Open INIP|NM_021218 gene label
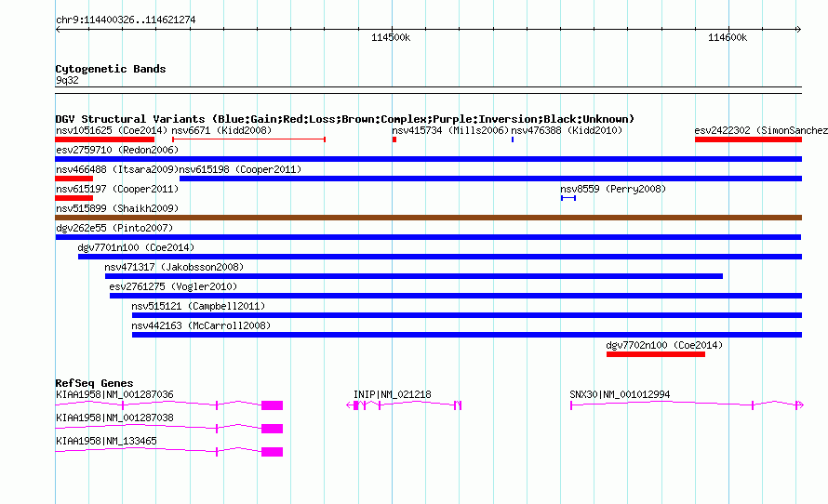This screenshot has width=828, height=504. click(x=393, y=394)
